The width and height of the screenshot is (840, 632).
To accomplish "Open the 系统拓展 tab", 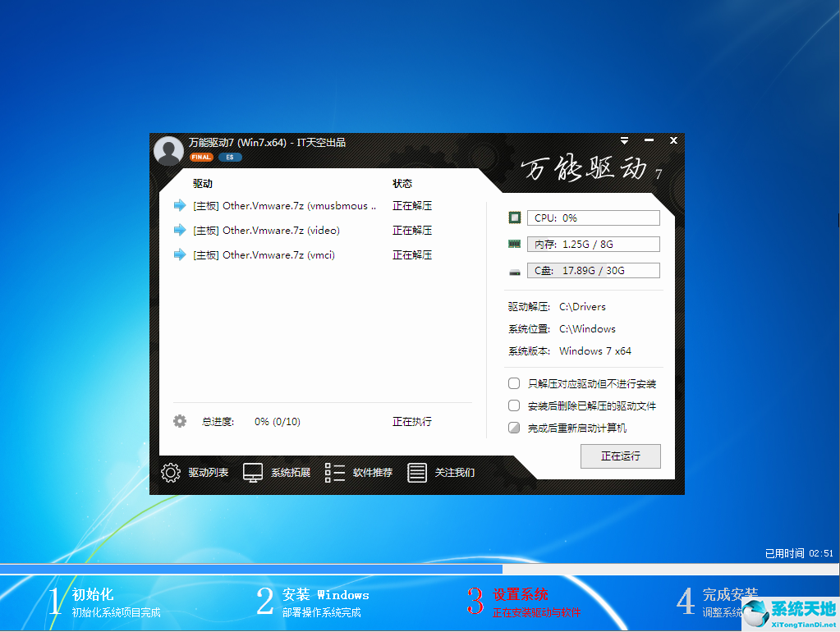I will click(x=291, y=473).
